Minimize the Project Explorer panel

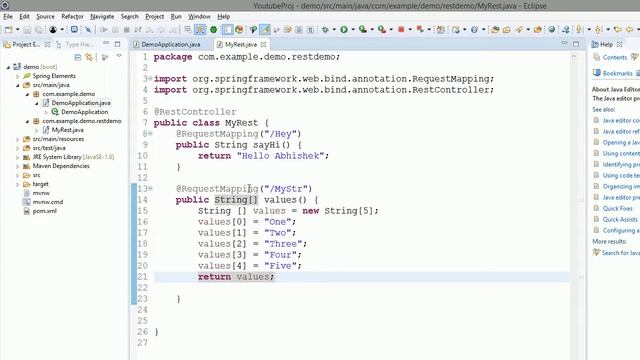tap(106, 44)
